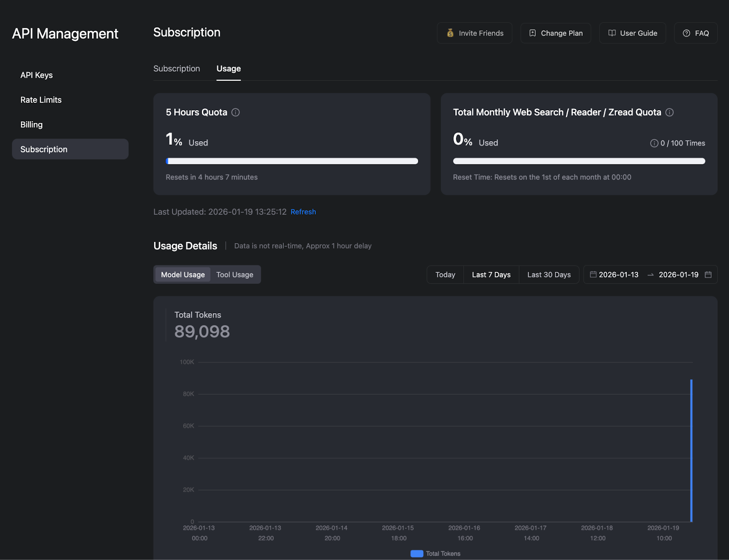Switch to the Subscription tab
The image size is (729, 560).
176,68
